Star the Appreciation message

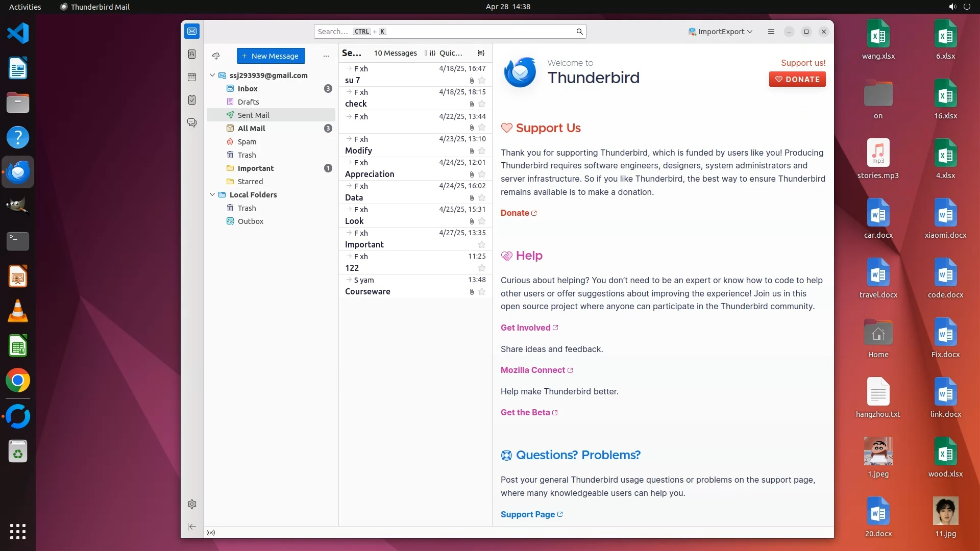pos(482,174)
